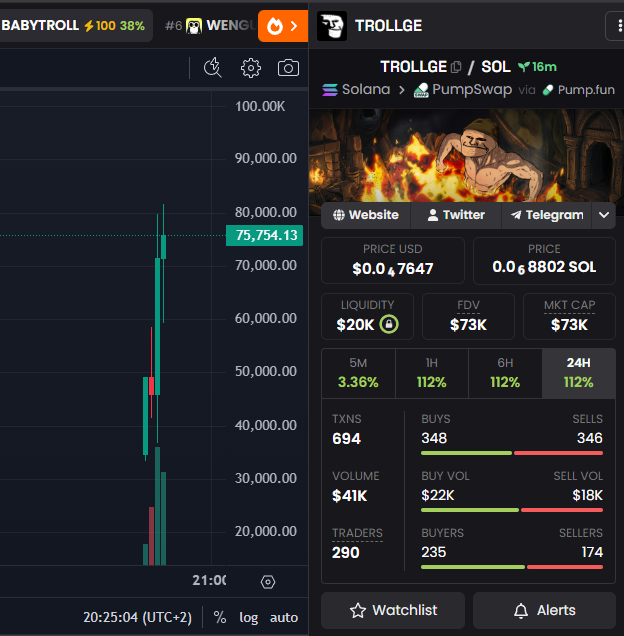This screenshot has height=636, width=624.
Task: Click the Solana chain icon
Action: (330, 90)
